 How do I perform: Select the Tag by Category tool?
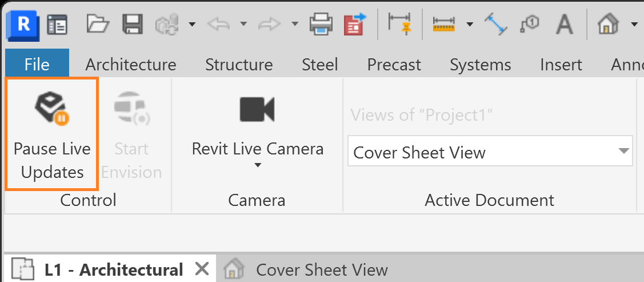[529, 25]
